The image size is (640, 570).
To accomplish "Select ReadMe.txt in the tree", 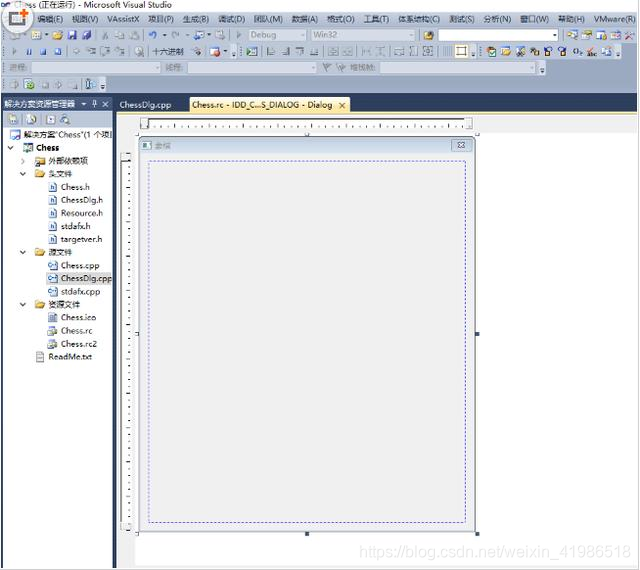I will click(x=70, y=357).
